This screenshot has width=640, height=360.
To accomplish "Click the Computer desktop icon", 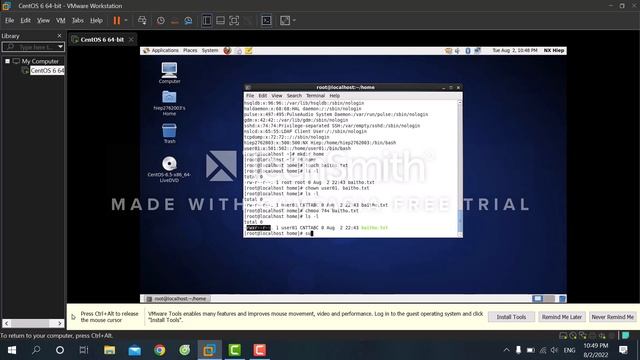I will 169,73.
